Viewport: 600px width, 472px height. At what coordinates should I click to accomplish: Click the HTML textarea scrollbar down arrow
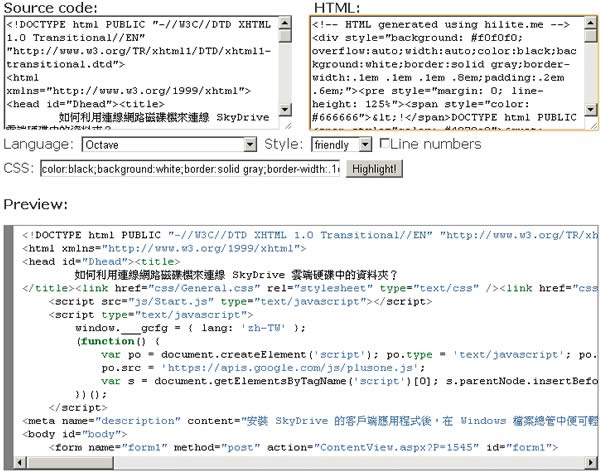coord(590,109)
